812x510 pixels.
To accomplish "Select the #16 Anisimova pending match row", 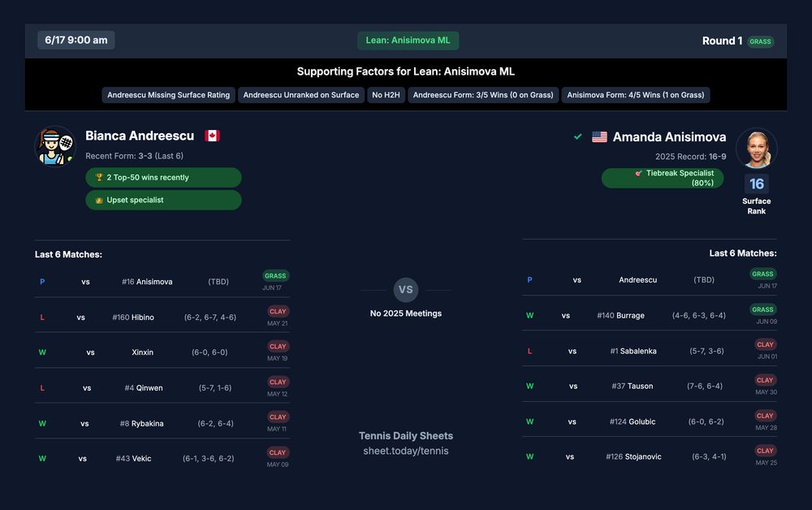I will (162, 281).
